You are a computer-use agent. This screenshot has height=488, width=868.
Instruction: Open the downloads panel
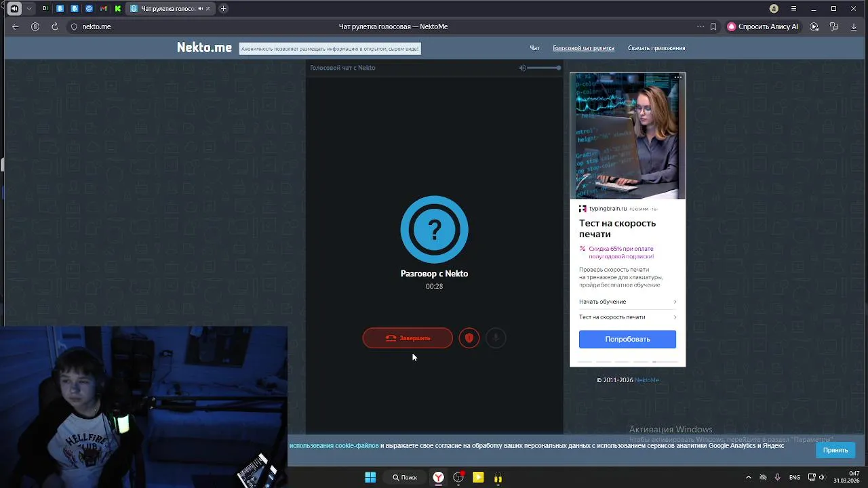point(854,26)
